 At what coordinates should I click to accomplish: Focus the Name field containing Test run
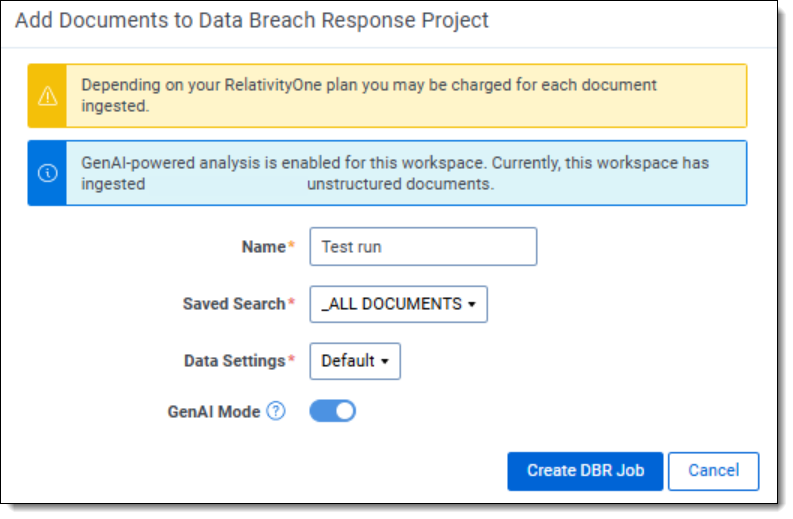tap(423, 247)
